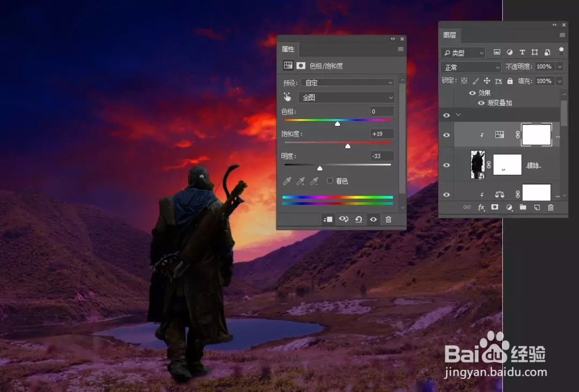
Task: Select the 模特 figure layer thumbnail
Action: [478, 164]
